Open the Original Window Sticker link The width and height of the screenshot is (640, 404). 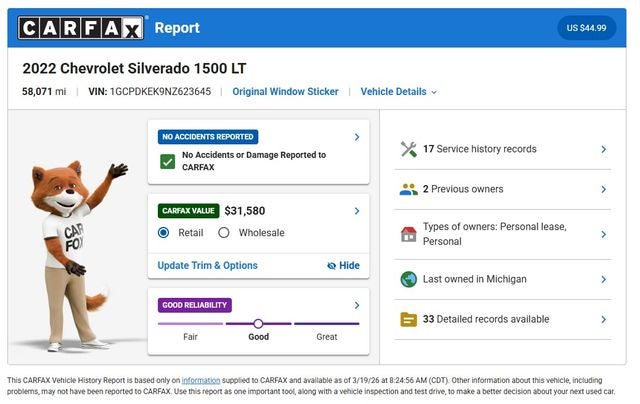click(285, 92)
